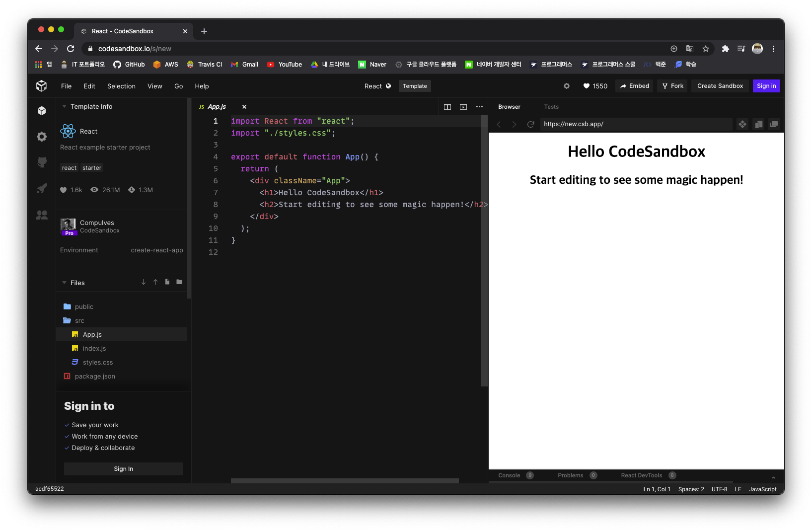The width and height of the screenshot is (812, 531).
Task: Upload files using the up arrow icon
Action: click(155, 282)
